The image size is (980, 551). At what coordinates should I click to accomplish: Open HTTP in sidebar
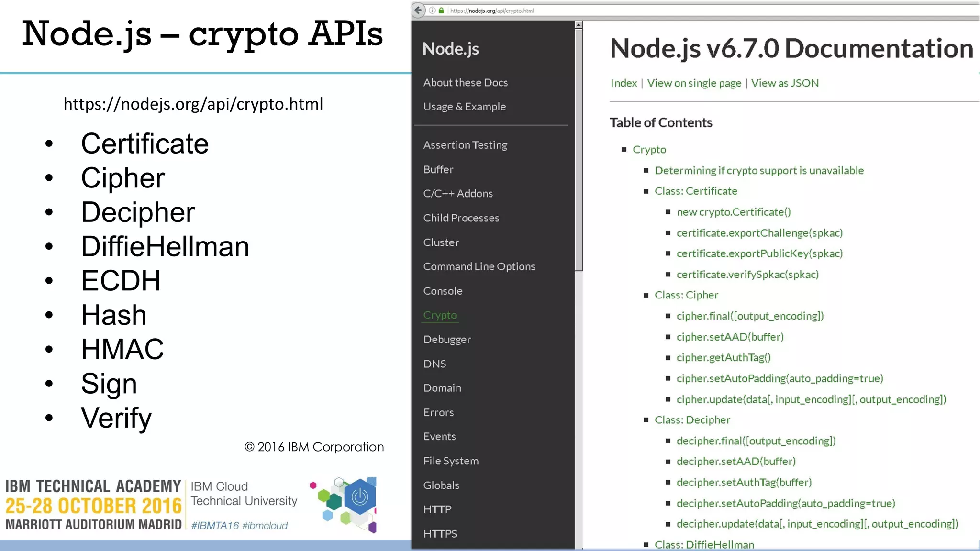[437, 509]
